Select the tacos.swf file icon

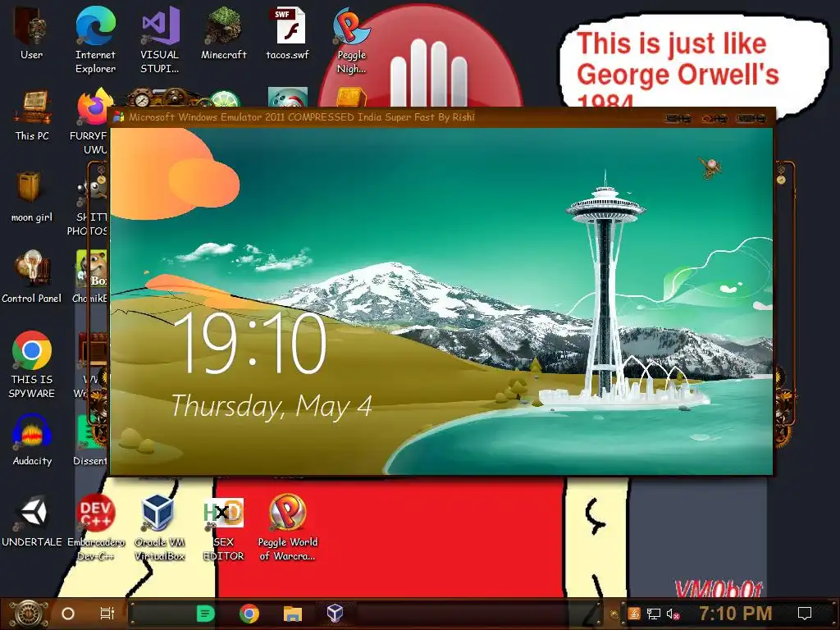coord(288,33)
